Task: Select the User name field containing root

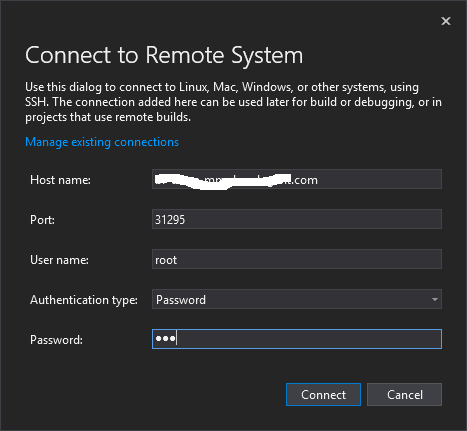Action: (297, 259)
